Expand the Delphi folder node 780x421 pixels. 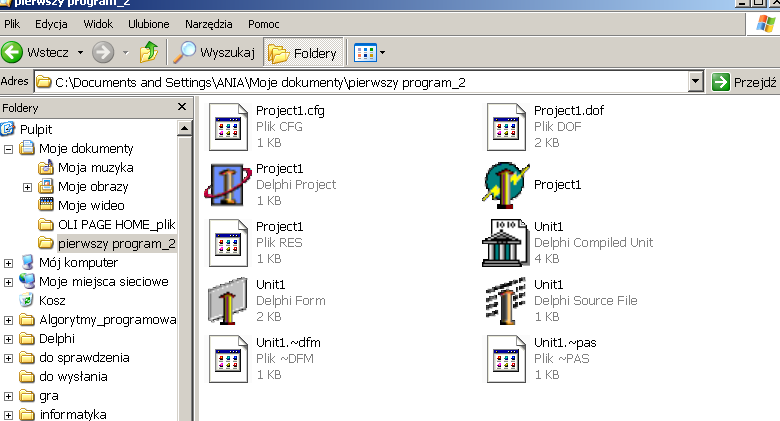tap(8, 339)
